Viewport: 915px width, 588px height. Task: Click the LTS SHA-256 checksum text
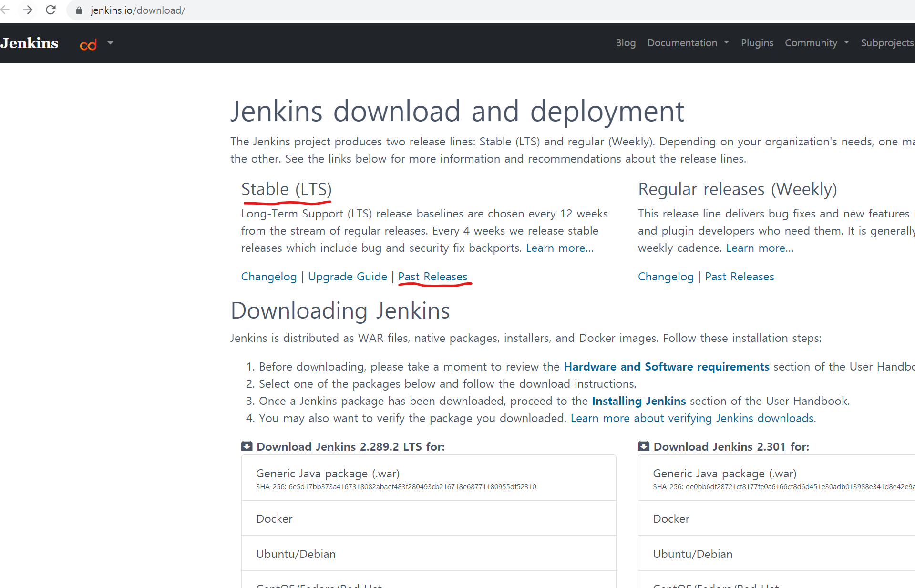click(396, 487)
